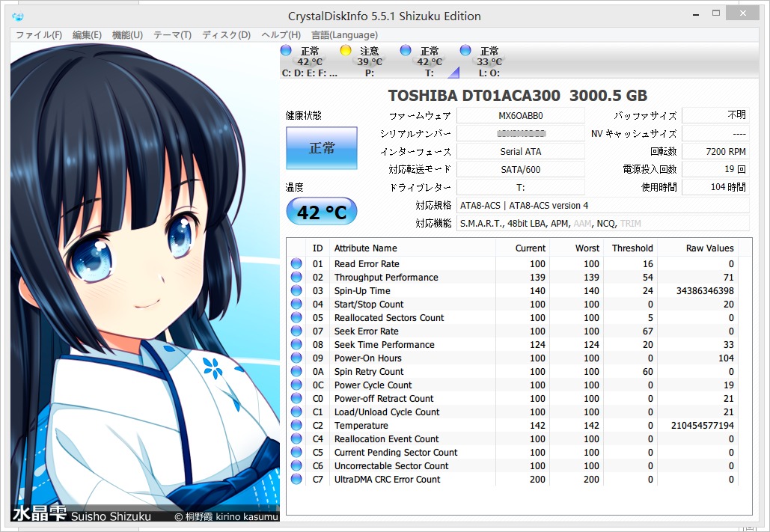The height and width of the screenshot is (532, 770).
Task: Click the 104 時間 usage time field
Action: click(716, 187)
